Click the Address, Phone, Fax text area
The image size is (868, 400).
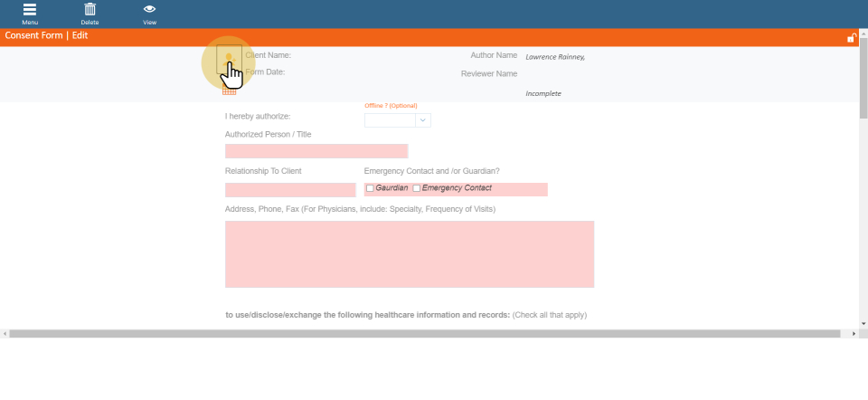click(x=409, y=254)
